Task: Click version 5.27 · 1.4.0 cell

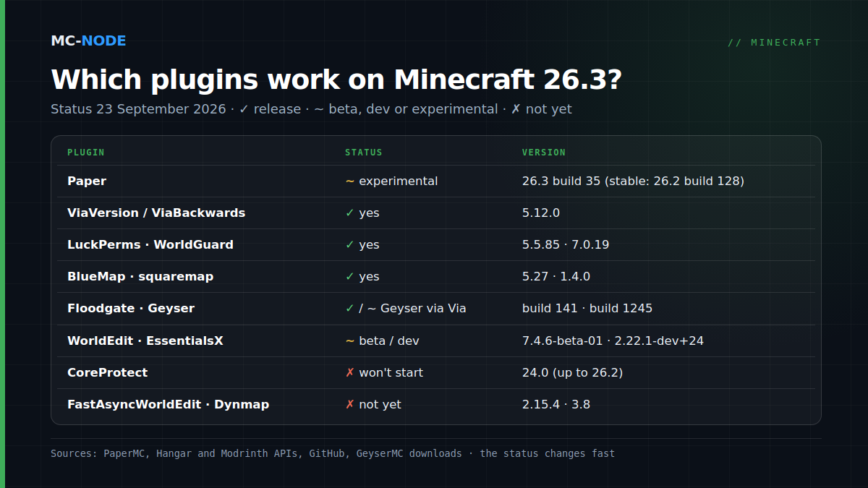Action: [556, 276]
